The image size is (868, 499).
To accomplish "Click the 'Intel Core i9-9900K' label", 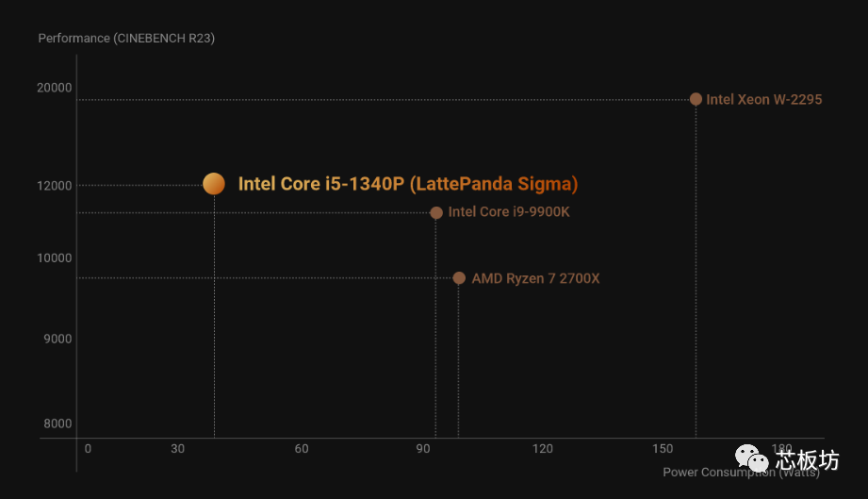I will click(x=509, y=211).
